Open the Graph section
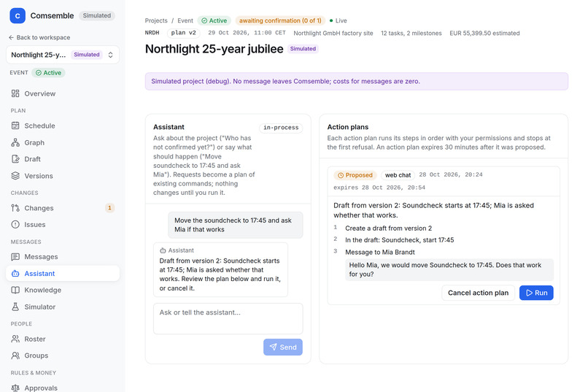 [x=63, y=142]
